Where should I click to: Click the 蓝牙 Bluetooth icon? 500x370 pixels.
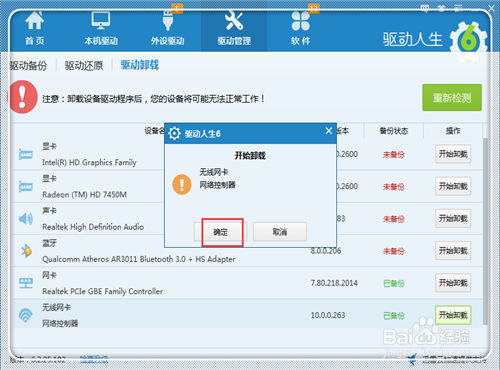pos(26,251)
